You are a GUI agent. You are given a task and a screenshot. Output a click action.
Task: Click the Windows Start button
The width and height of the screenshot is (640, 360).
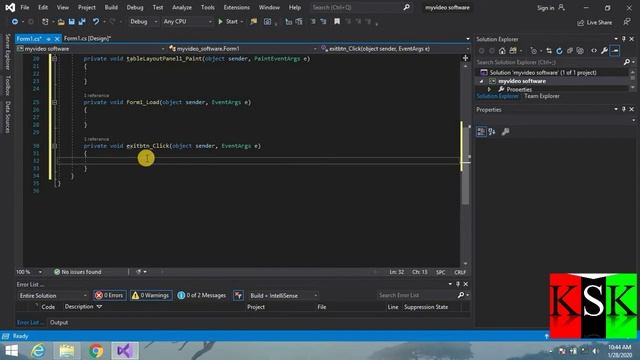[x=11, y=351]
